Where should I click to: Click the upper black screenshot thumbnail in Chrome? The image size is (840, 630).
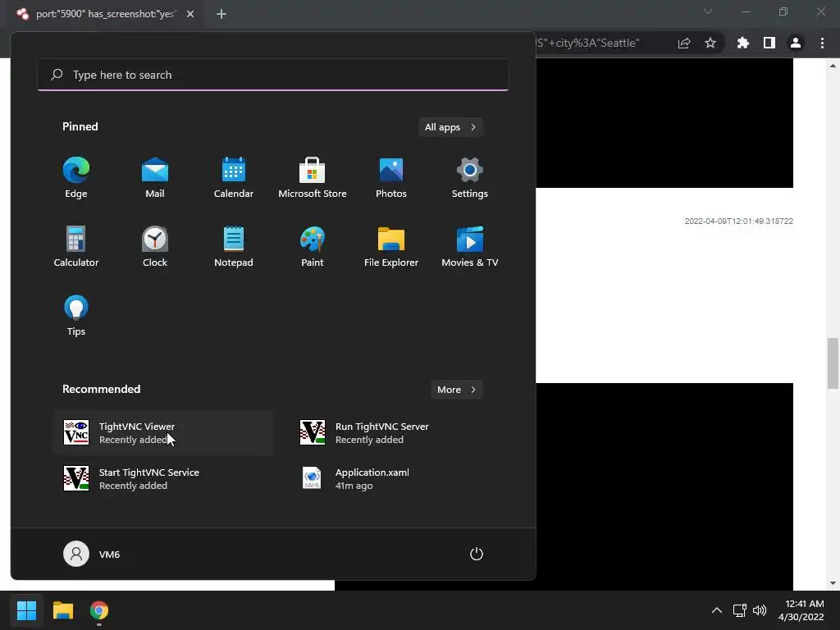coord(664,123)
